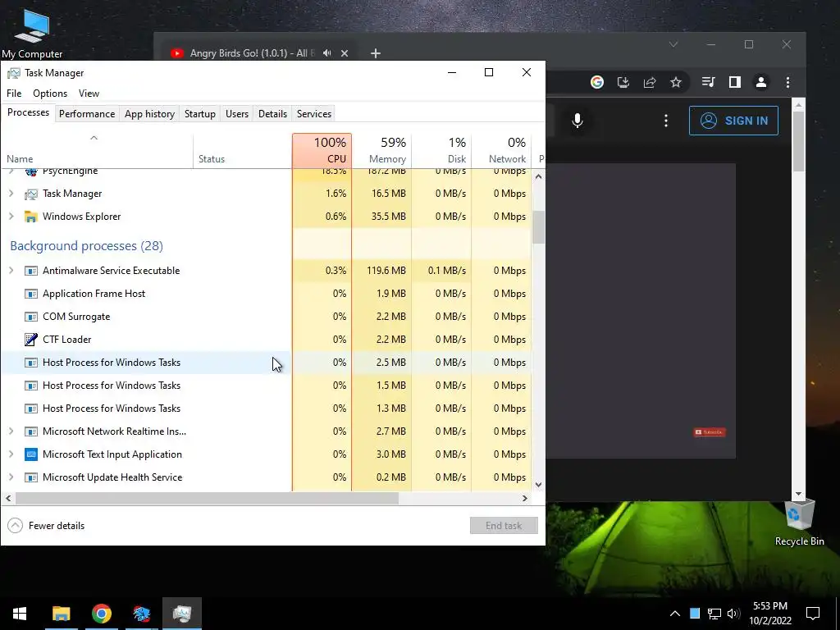Click the Task Manager process icon in list

pos(31,194)
